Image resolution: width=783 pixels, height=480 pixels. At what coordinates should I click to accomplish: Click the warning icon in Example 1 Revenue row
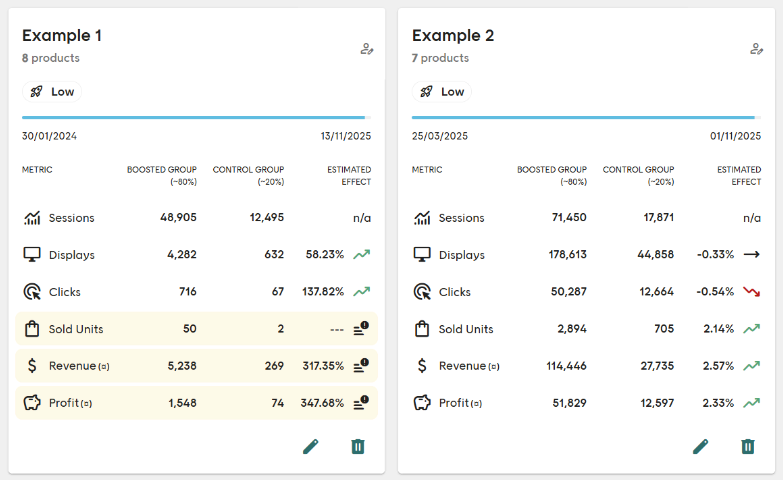[362, 366]
